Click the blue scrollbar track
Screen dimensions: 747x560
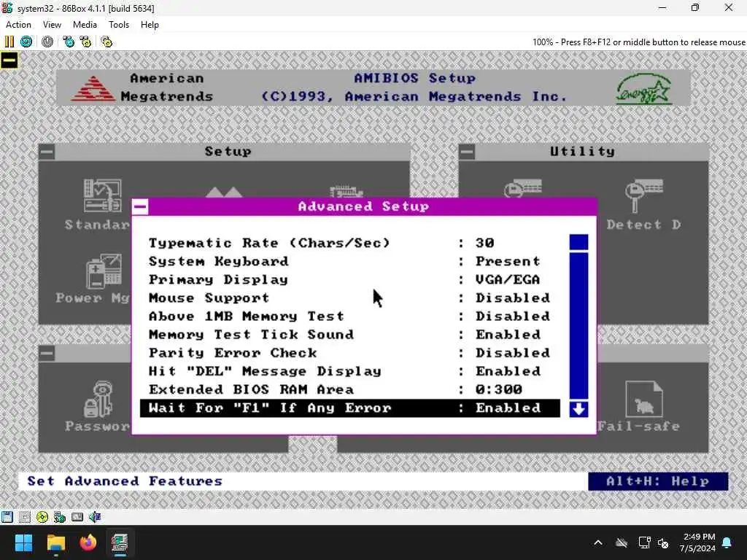pyautogui.click(x=578, y=326)
